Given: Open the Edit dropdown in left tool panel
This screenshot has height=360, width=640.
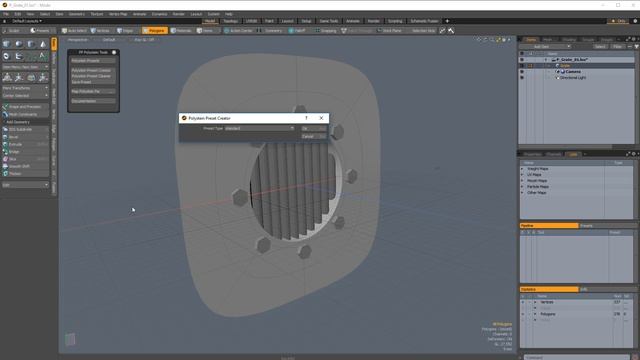Looking at the screenshot, I should coord(25,185).
